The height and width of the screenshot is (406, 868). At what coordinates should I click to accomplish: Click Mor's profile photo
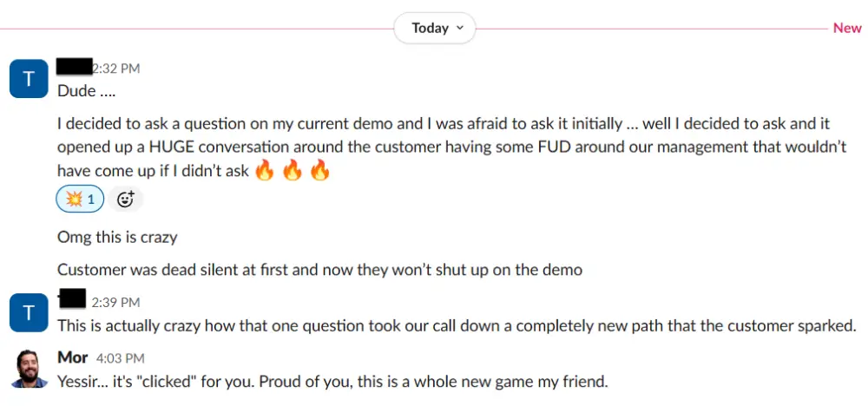[x=29, y=368]
